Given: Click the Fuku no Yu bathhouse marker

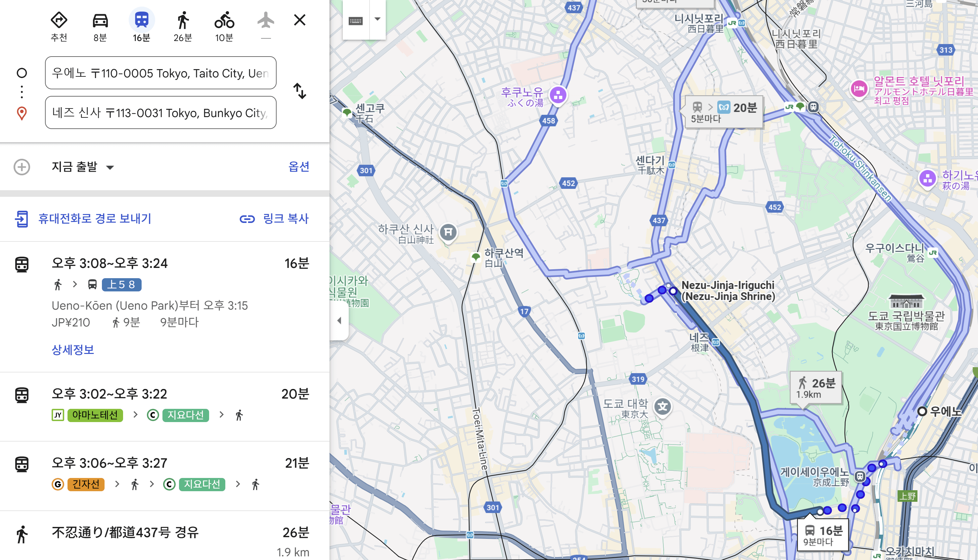Looking at the screenshot, I should point(557,95).
